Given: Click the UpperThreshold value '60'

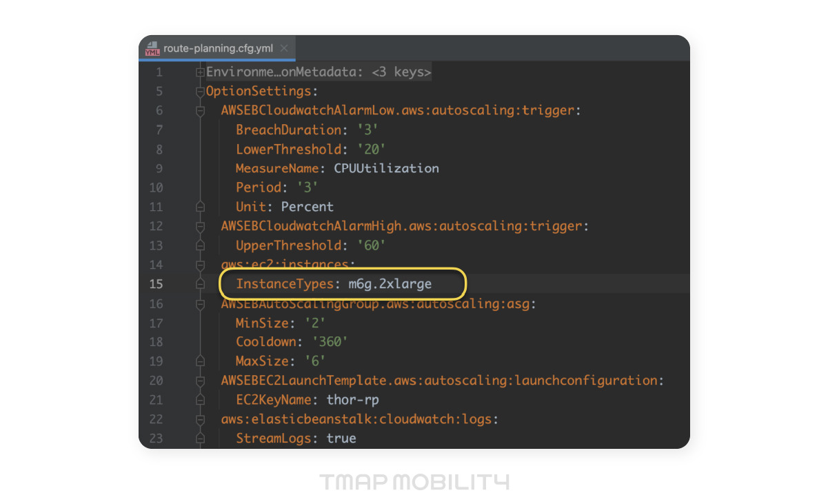Looking at the screenshot, I should point(370,245).
